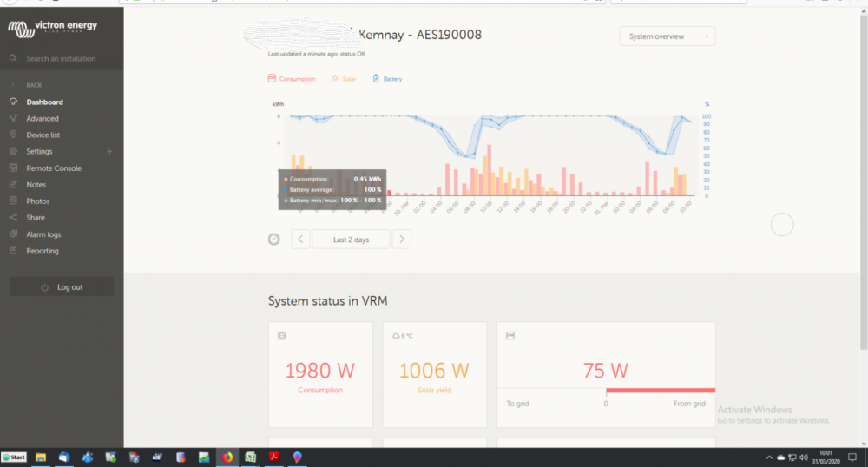Image resolution: width=868 pixels, height=467 pixels.
Task: Click the search magnifier icon in sidebar
Action: [x=13, y=58]
